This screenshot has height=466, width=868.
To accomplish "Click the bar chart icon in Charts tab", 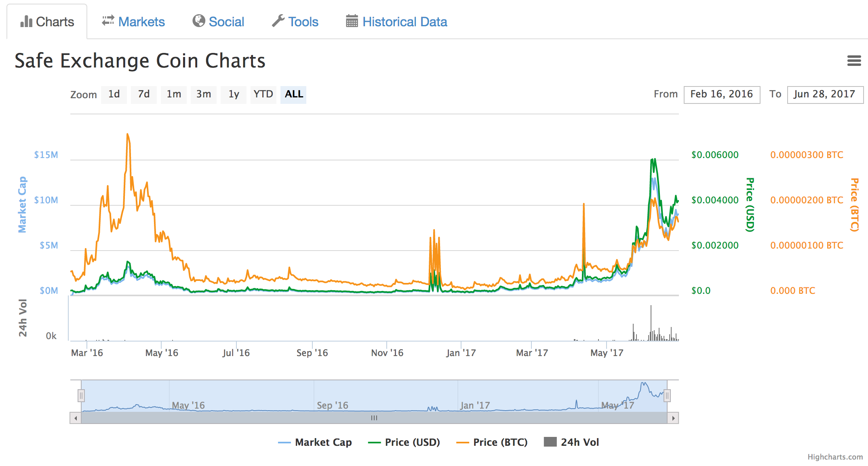I will point(26,21).
